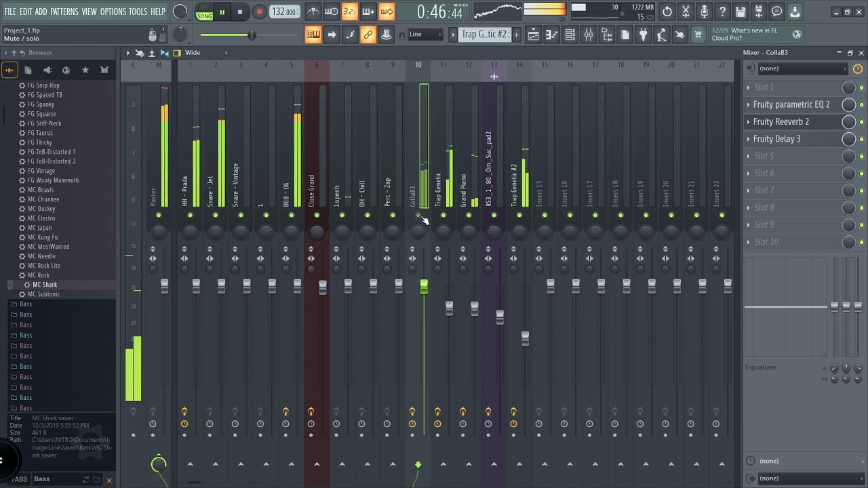Screen dimensions: 868x488
Task: Select browser files tab icon
Action: coord(28,70)
